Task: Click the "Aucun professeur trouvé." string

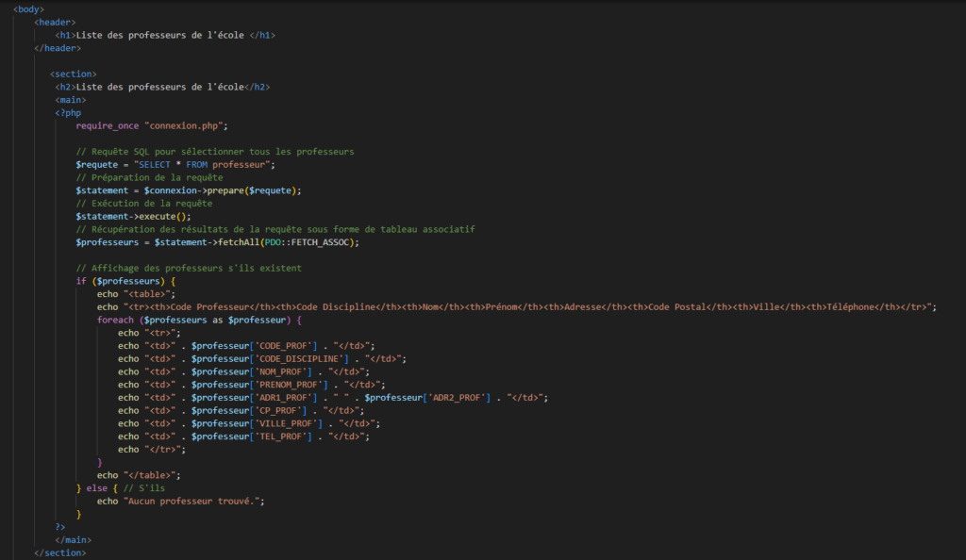Action: (x=193, y=501)
